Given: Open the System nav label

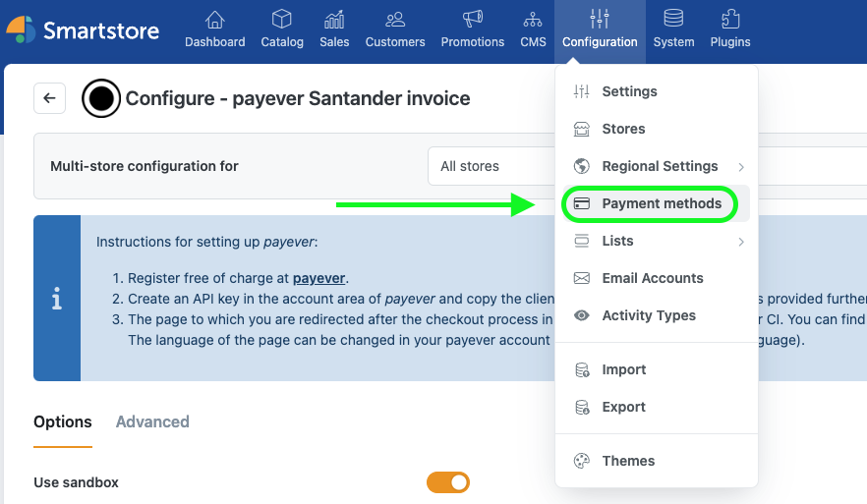Looking at the screenshot, I should tap(673, 42).
